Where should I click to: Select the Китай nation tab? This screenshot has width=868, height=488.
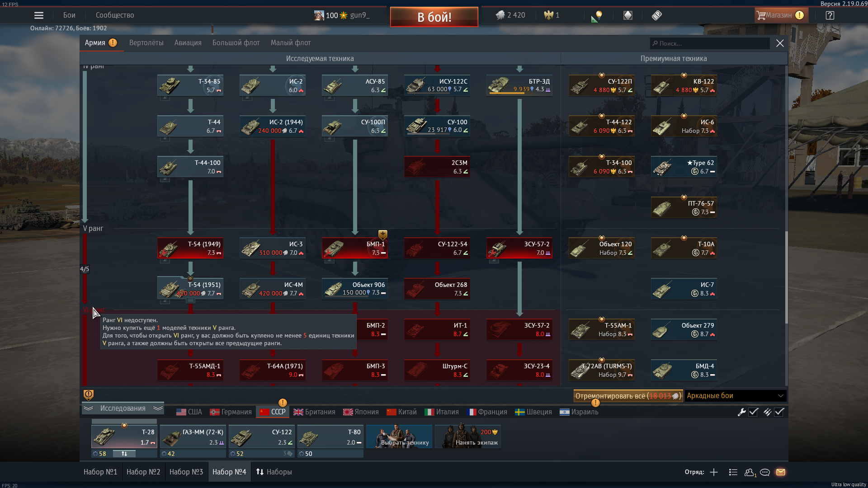pos(401,412)
